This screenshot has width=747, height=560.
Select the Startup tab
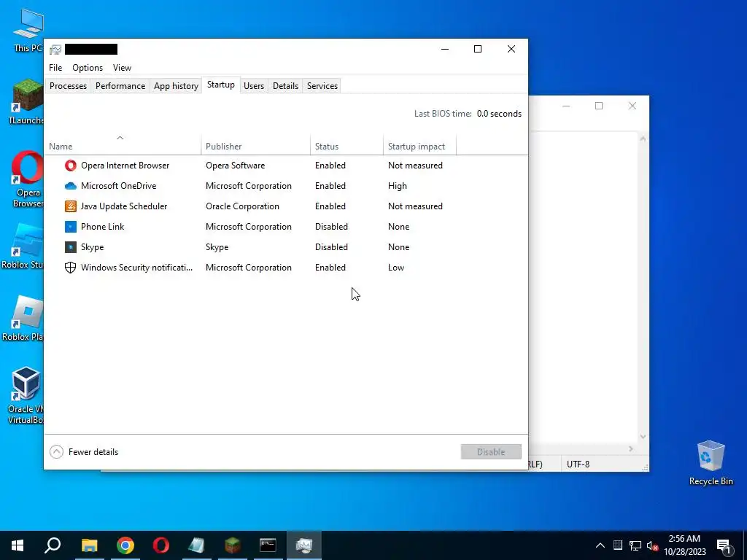(220, 85)
